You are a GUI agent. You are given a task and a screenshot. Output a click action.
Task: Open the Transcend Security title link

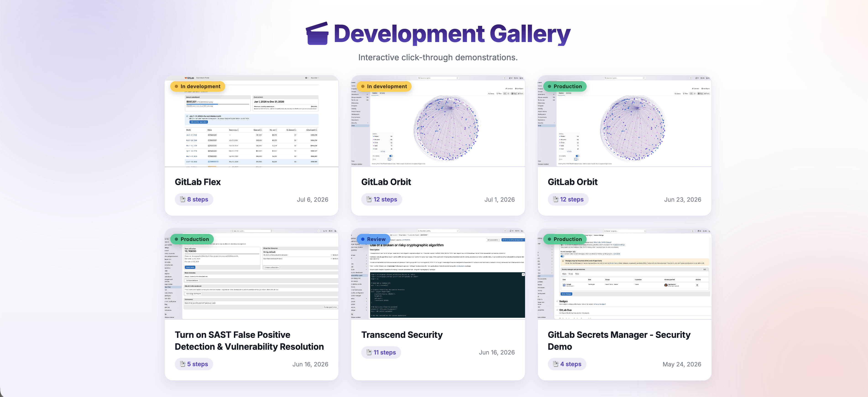tap(402, 335)
